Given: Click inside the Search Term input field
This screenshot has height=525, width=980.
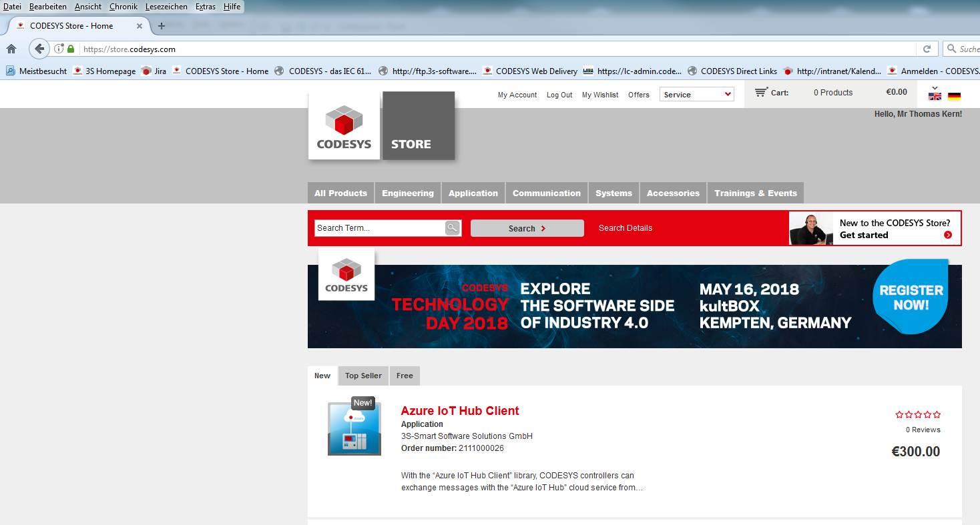Looking at the screenshot, I should 379,228.
